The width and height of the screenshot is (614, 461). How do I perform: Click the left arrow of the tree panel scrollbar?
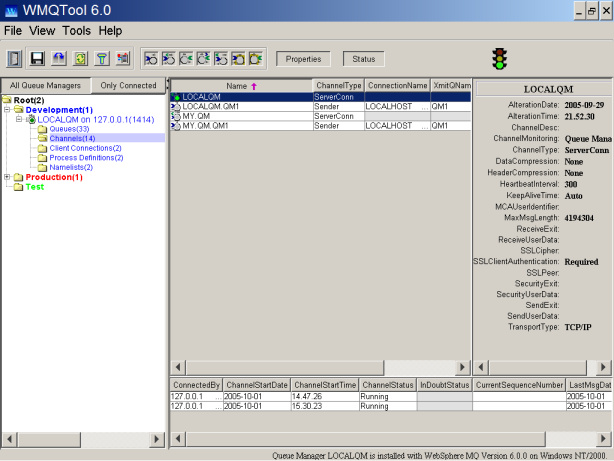point(10,439)
